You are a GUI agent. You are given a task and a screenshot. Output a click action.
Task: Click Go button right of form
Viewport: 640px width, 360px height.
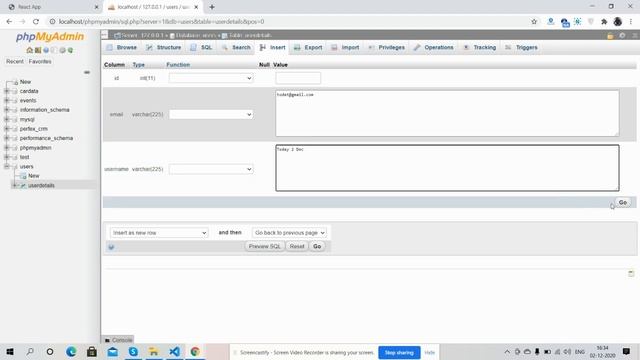tap(623, 202)
